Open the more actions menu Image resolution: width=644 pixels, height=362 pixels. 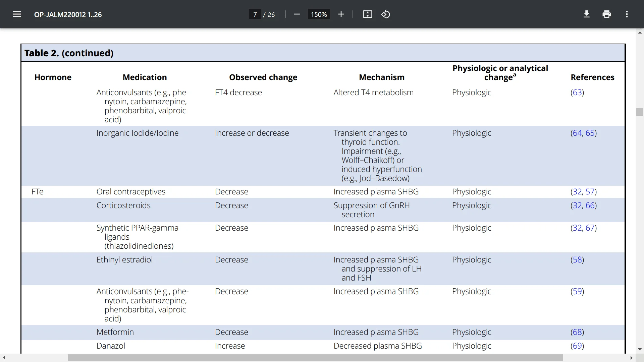(x=627, y=14)
